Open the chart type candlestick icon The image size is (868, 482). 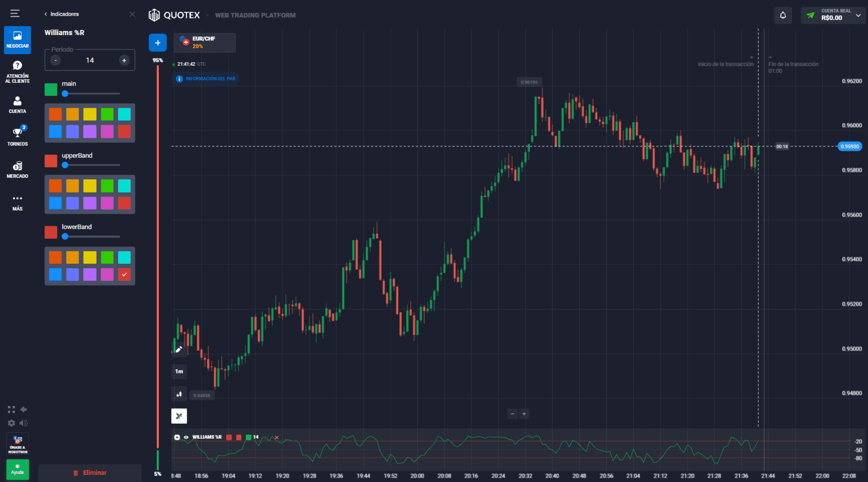point(179,394)
